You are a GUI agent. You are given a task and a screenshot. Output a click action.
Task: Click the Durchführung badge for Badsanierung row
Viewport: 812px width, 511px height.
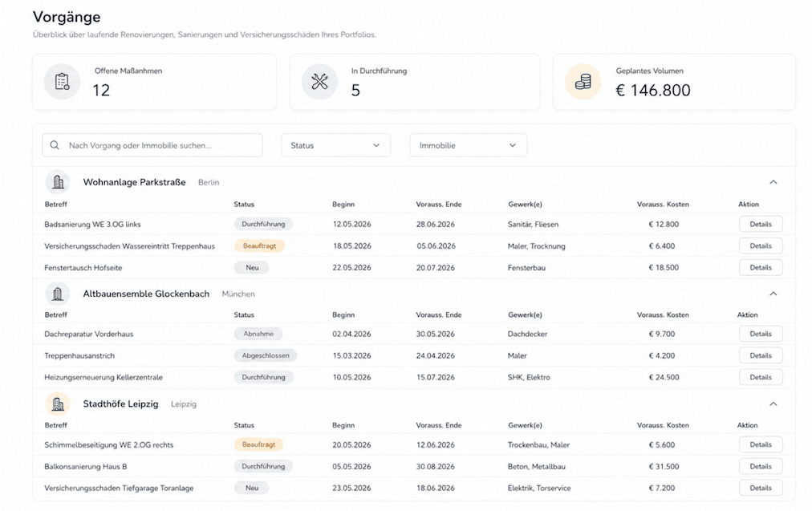263,224
